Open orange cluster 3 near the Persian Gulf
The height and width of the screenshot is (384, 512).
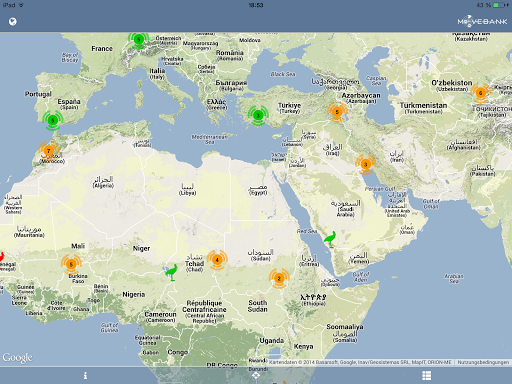pyautogui.click(x=366, y=164)
